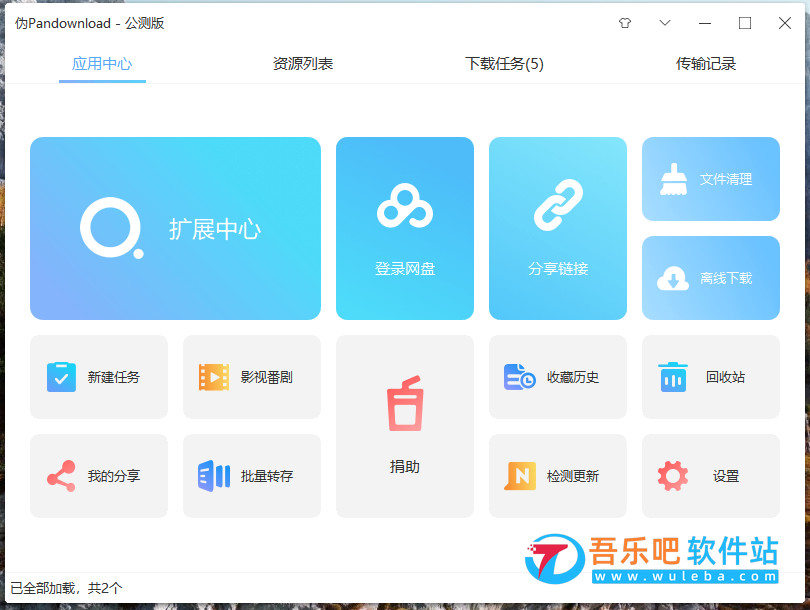Minimize the 伪Pandownload window
The height and width of the screenshot is (610, 810).
click(x=705, y=23)
